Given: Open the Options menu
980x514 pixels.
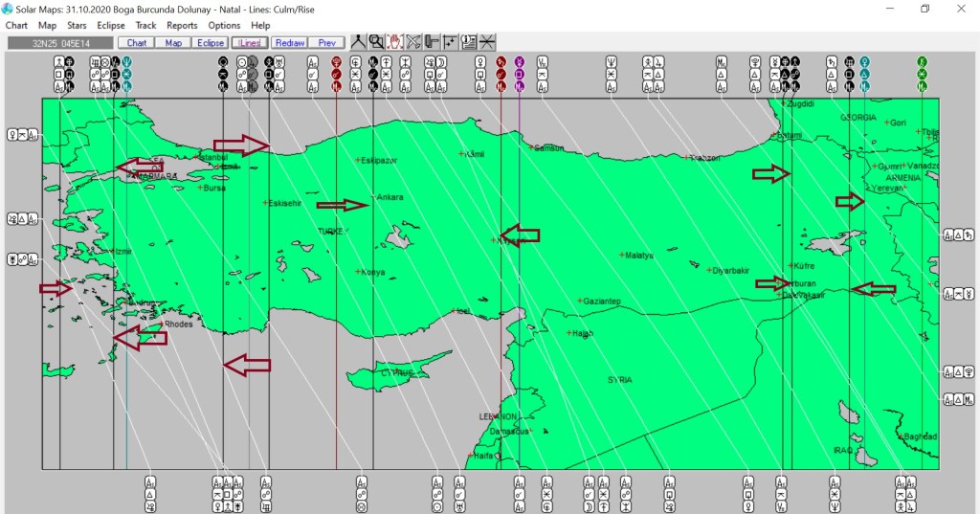Looking at the screenshot, I should (224, 25).
